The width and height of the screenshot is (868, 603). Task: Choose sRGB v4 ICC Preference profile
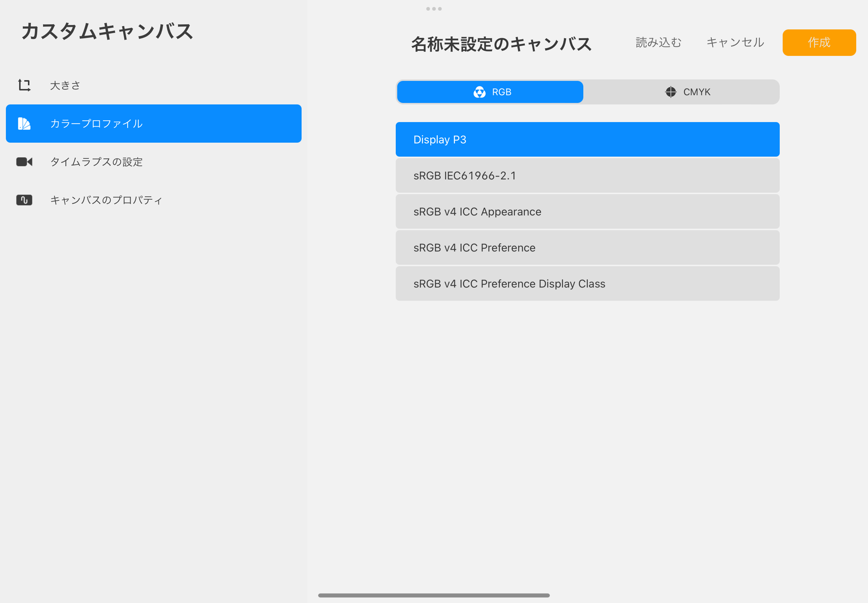(587, 247)
